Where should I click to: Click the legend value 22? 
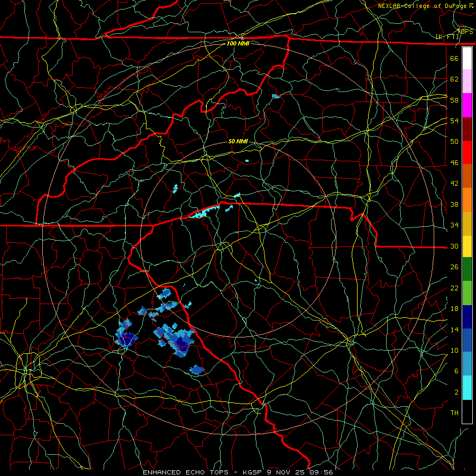[x=454, y=288]
